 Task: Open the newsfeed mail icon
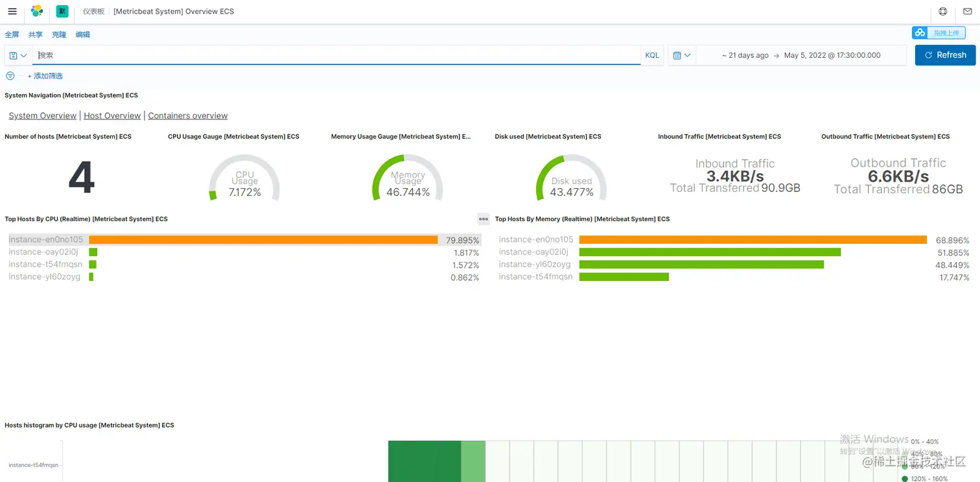968,11
